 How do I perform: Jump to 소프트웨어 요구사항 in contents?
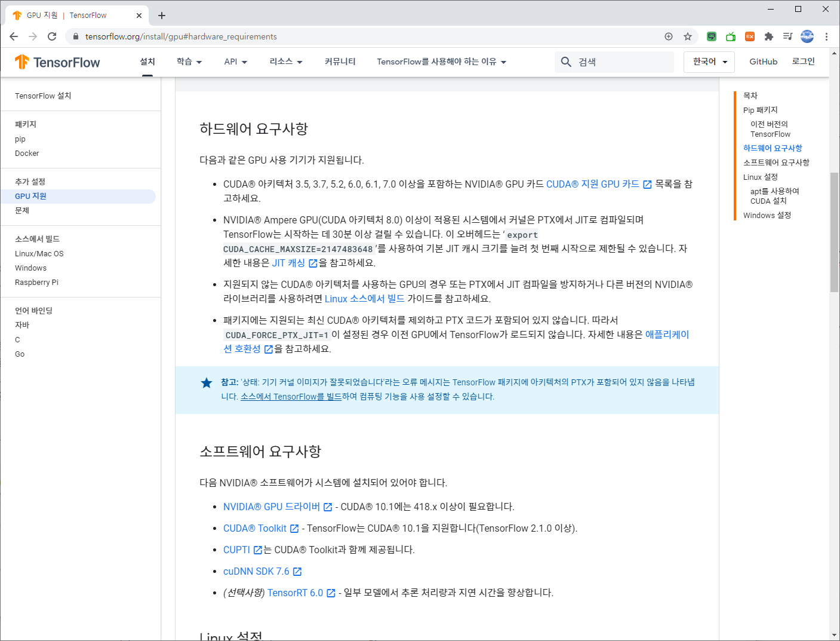click(x=776, y=162)
